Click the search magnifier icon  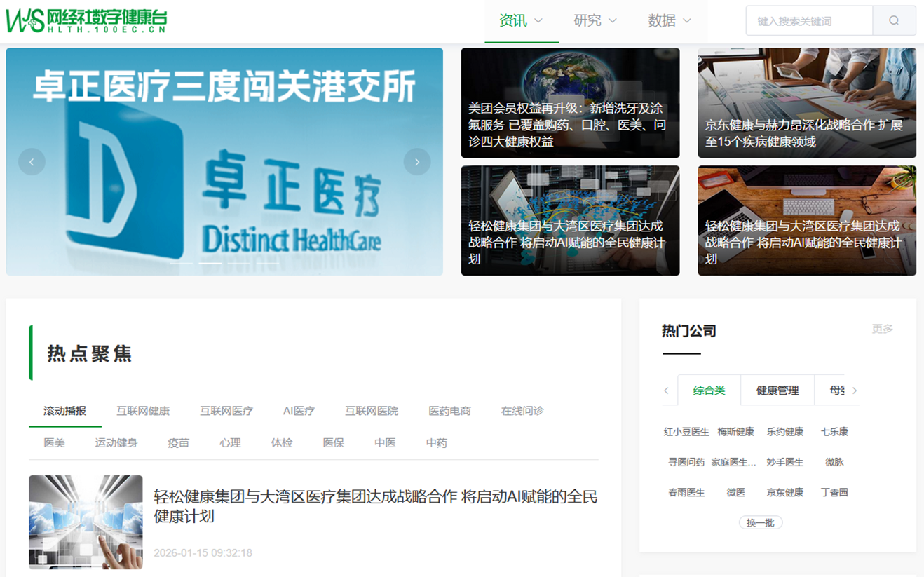(895, 20)
